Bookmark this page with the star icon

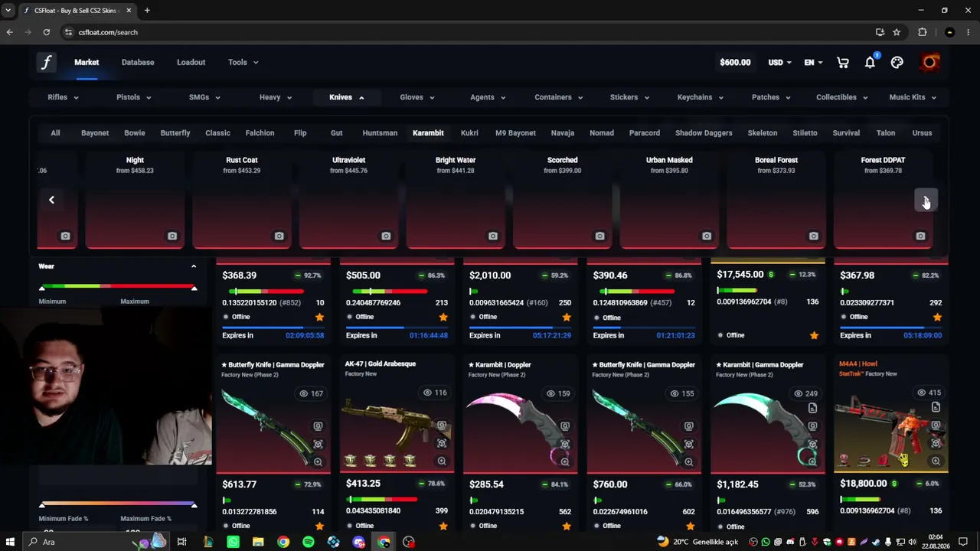[897, 32]
